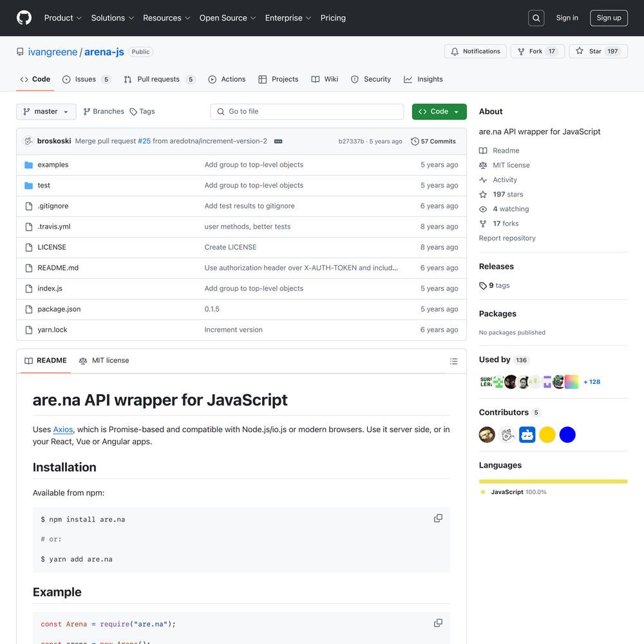Switch to the Pull requests tab
Screen dimensions: 644x644
(x=158, y=79)
